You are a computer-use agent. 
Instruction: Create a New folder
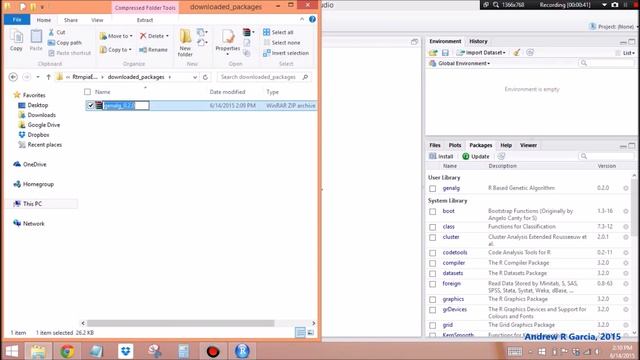pos(185,43)
